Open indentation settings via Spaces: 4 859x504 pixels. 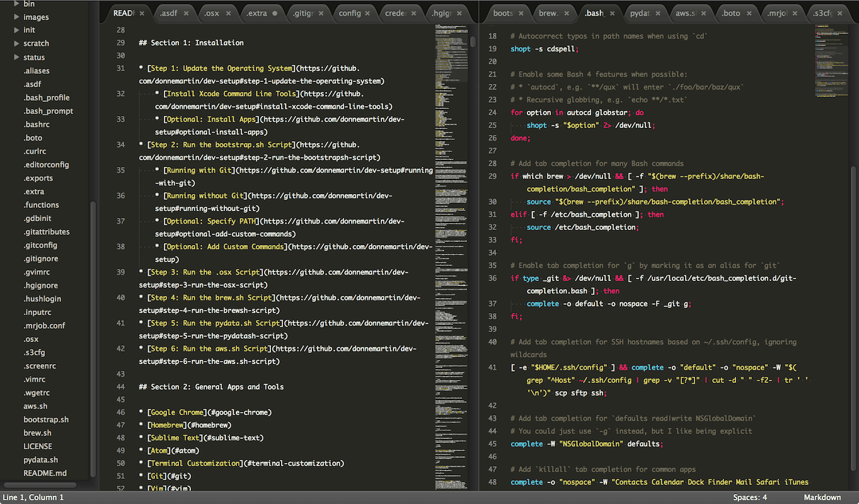[749, 497]
